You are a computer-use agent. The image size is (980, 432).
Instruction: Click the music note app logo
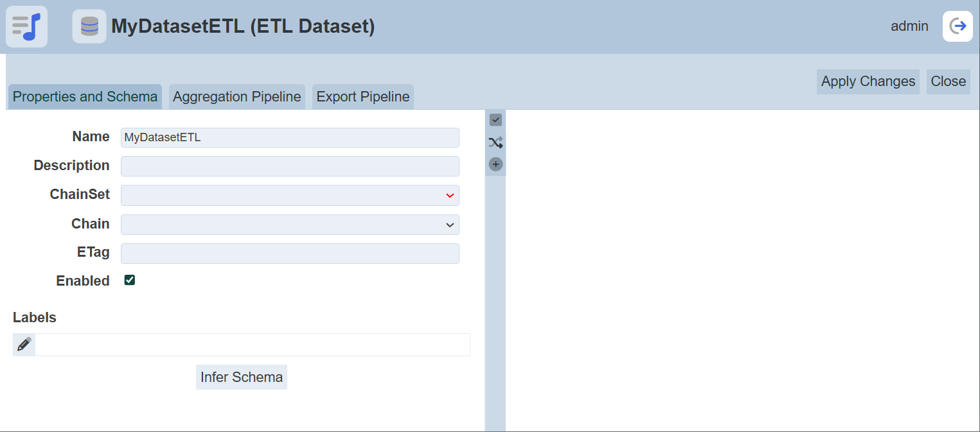pyautogui.click(x=26, y=26)
